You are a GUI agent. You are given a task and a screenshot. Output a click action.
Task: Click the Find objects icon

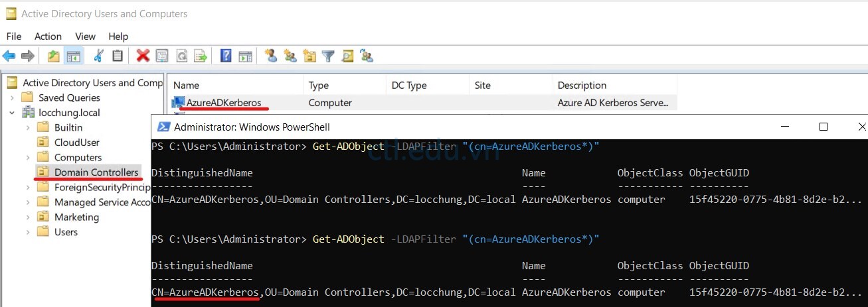tap(347, 56)
